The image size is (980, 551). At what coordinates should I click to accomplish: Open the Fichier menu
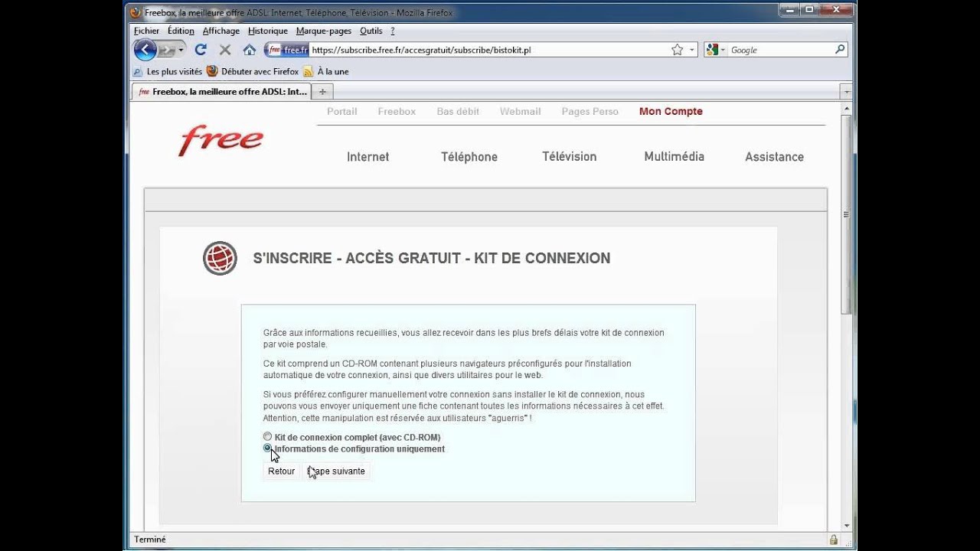[146, 31]
